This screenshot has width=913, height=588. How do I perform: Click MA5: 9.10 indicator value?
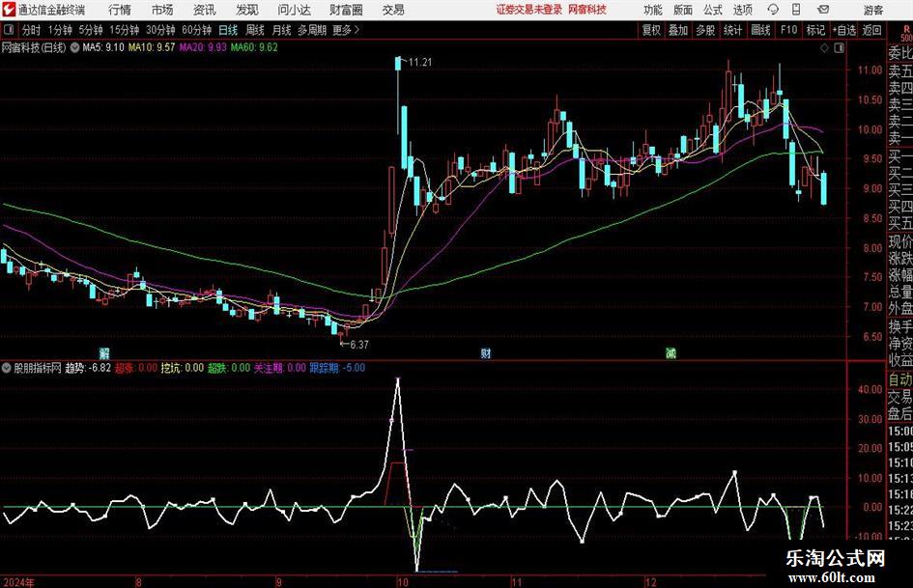point(103,47)
